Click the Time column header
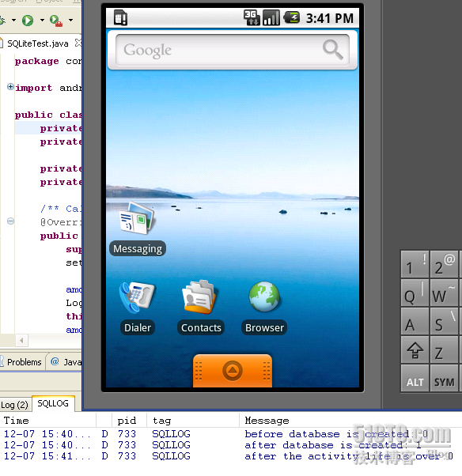The height and width of the screenshot is (476, 462). point(48,421)
